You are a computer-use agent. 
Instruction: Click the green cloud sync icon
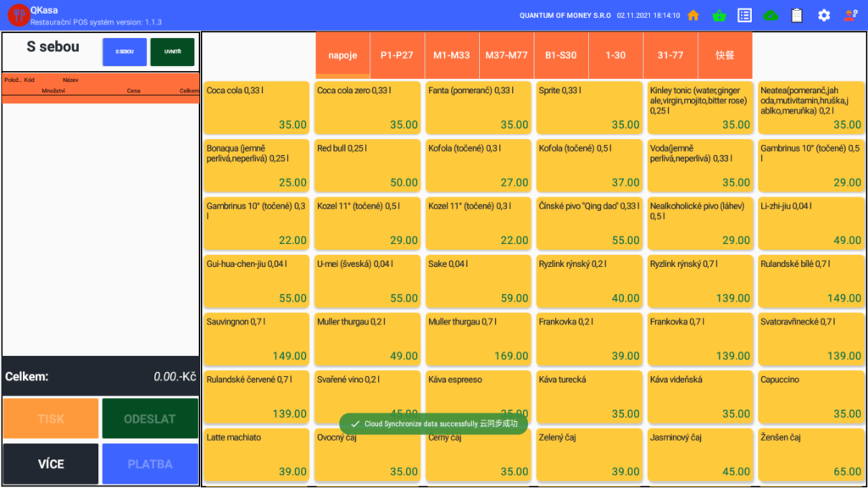tap(771, 15)
